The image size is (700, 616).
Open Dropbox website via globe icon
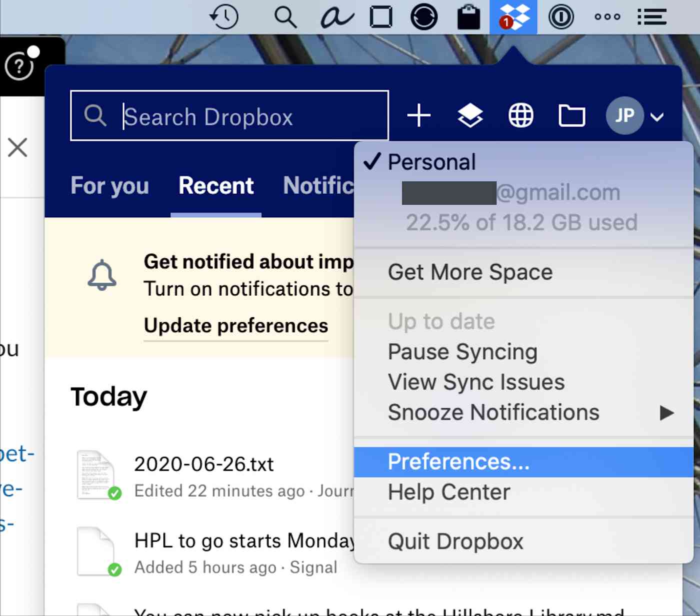(x=521, y=116)
